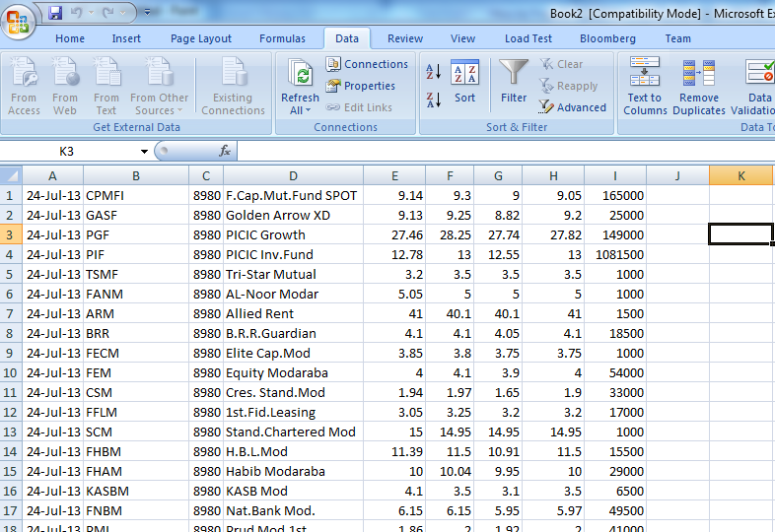Screen dimensions: 775x532
Task: Open the Sort dialog button
Action: tap(464, 83)
